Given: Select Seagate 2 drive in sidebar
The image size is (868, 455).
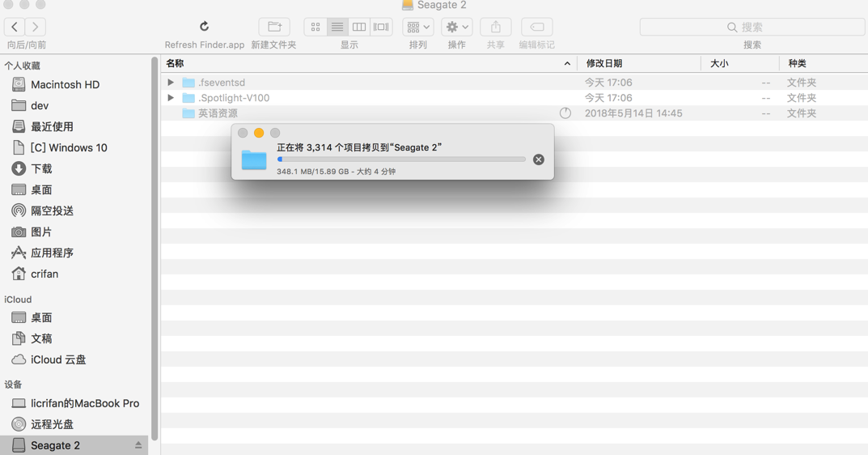Looking at the screenshot, I should 74,445.
